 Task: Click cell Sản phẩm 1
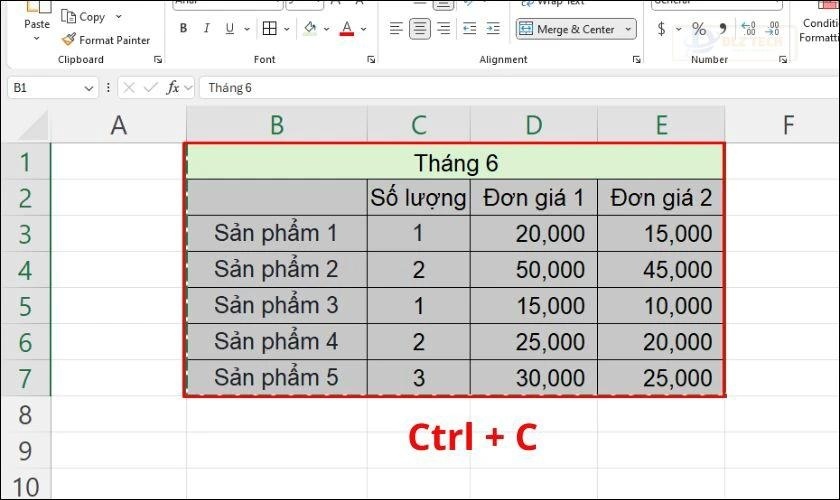pyautogui.click(x=276, y=234)
